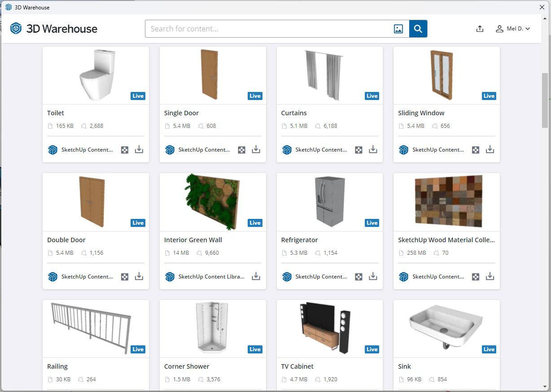Select the Railing thumbnail image
The height and width of the screenshot is (392, 551).
[96, 329]
